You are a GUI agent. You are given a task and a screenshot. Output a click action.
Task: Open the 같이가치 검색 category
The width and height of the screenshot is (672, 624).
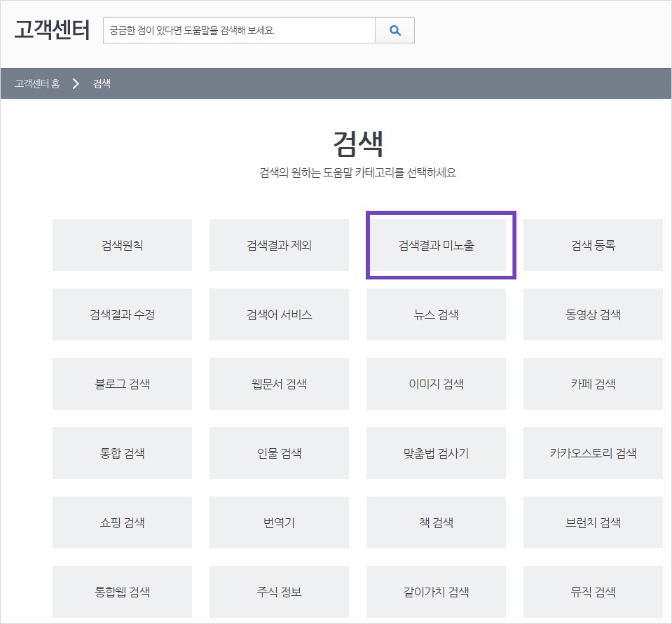tap(437, 592)
